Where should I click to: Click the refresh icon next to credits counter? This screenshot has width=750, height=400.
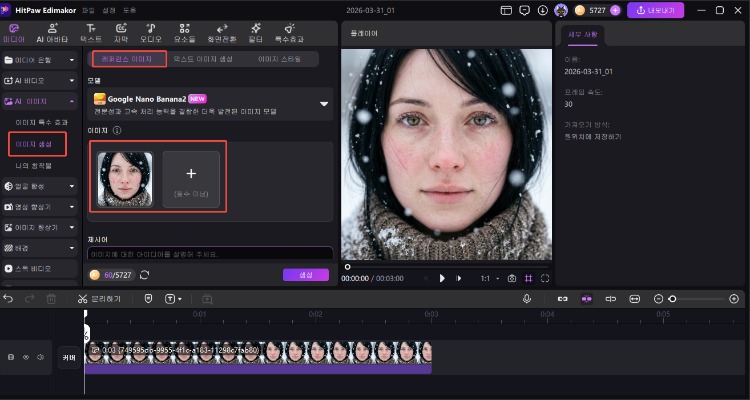pos(145,274)
